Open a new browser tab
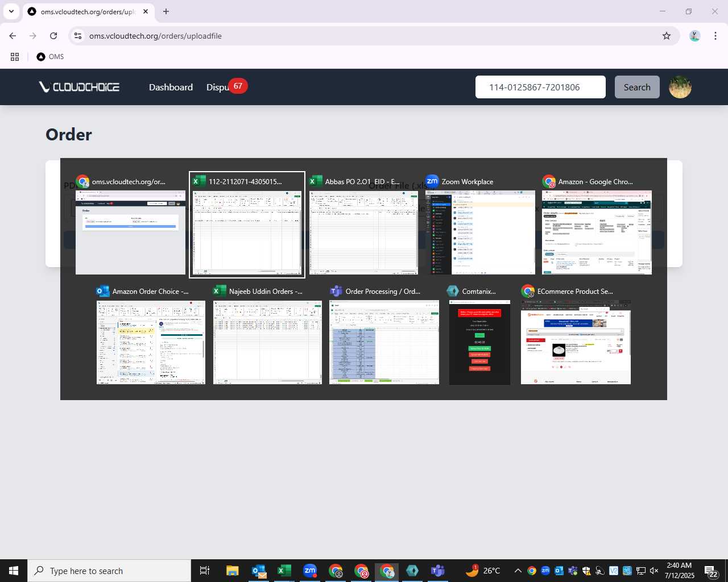This screenshot has width=728, height=582. tap(166, 11)
